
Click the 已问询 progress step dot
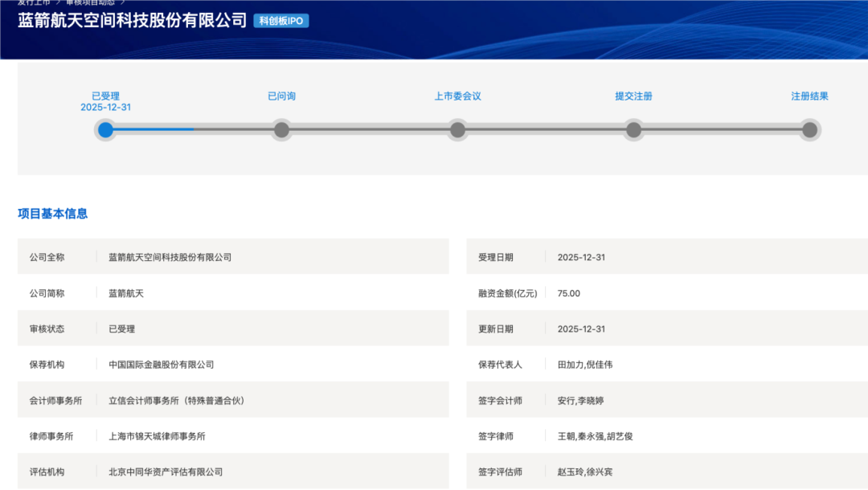(x=282, y=130)
